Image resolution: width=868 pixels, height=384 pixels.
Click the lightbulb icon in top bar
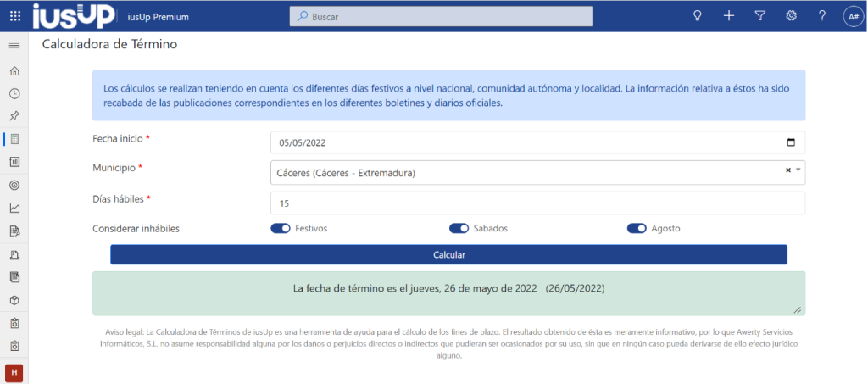pyautogui.click(x=698, y=16)
